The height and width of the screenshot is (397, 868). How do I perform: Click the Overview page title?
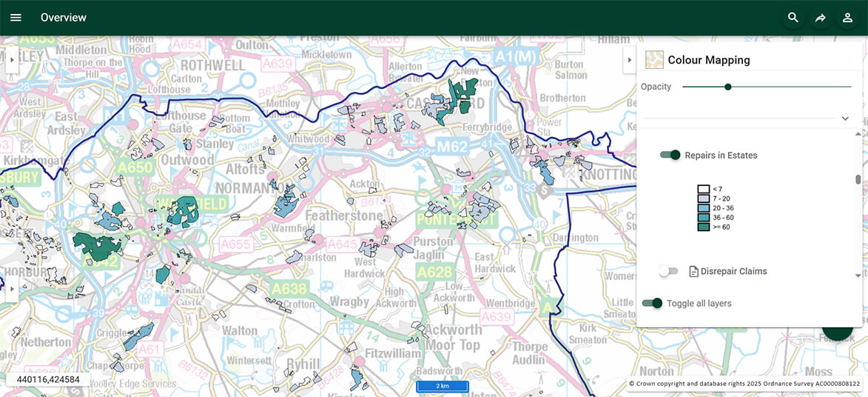pyautogui.click(x=64, y=18)
